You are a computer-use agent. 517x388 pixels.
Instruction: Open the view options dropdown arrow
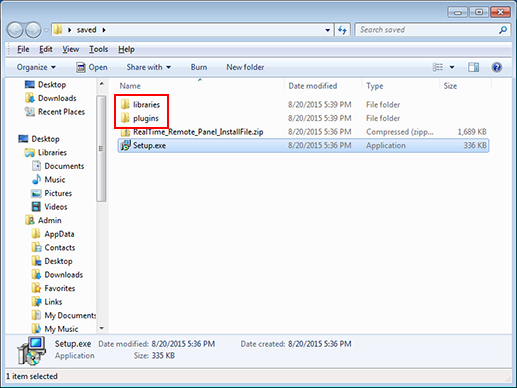[452, 67]
